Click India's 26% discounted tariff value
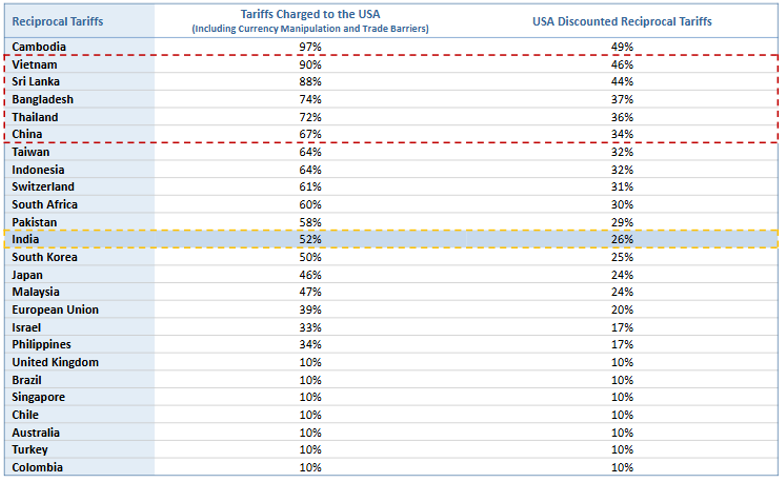782x480 pixels. tap(622, 240)
